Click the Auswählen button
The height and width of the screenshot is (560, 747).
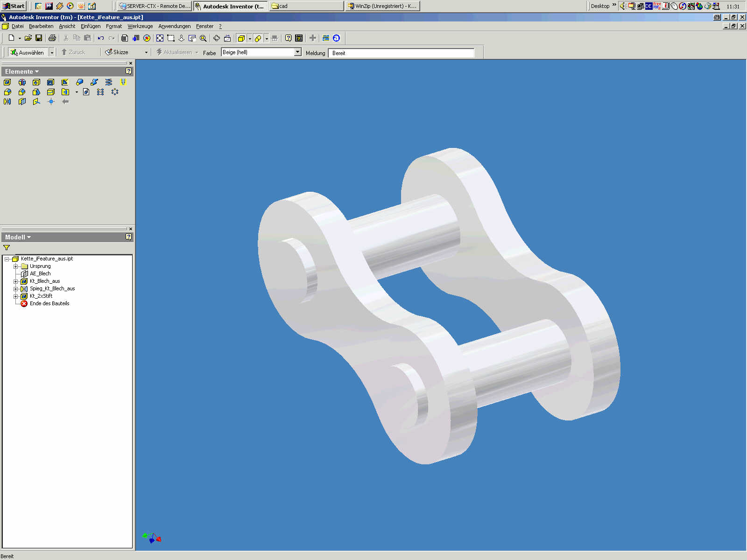click(x=28, y=52)
